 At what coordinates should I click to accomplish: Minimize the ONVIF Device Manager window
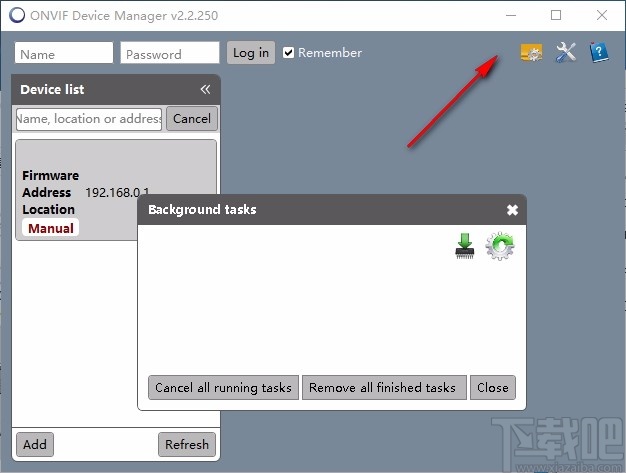511,15
